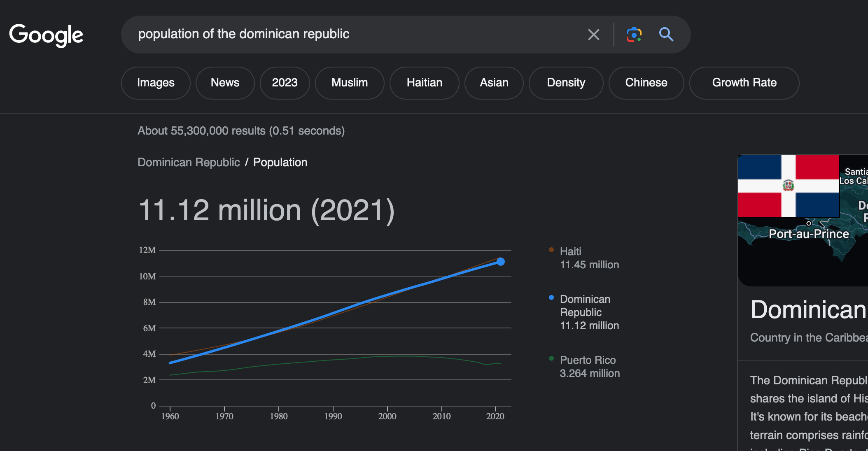Viewport: 868px width, 451px height.
Task: Open Haiti 11.45 million legend entry
Action: tap(589, 258)
